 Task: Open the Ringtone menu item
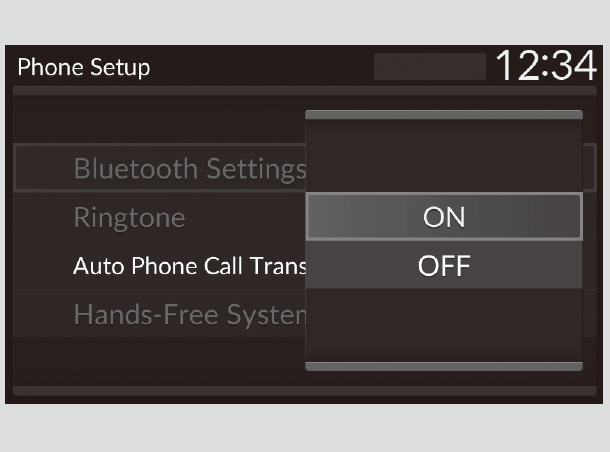(x=129, y=217)
